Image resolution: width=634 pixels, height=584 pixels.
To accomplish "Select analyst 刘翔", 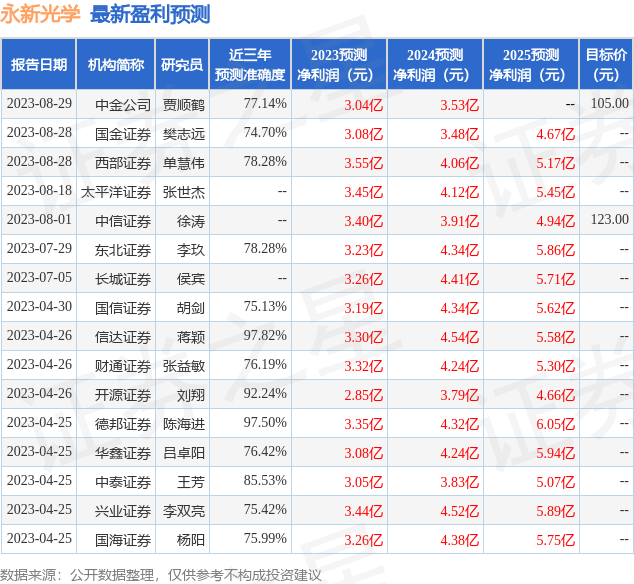I will (191, 396).
